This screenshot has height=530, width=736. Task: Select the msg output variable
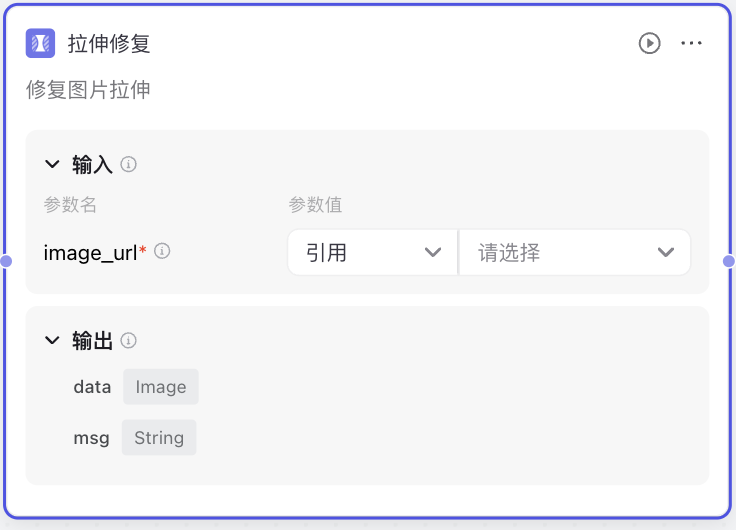pos(92,438)
